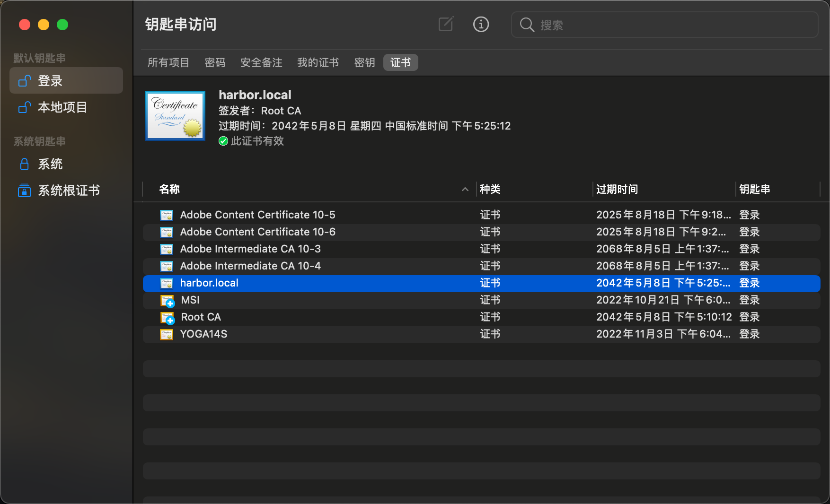Sort by the 过期时间 column header
The image size is (830, 504).
click(x=617, y=189)
